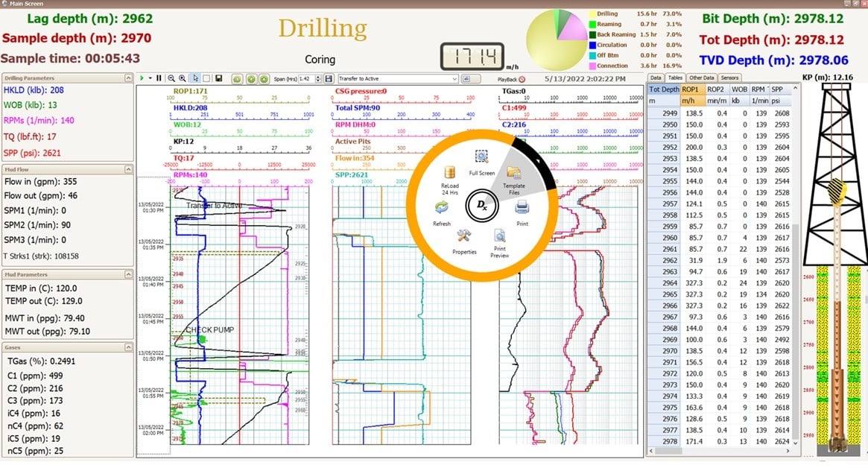Click the second green round up-arrow button
The height and width of the screenshot is (471, 868).
tap(251, 79)
